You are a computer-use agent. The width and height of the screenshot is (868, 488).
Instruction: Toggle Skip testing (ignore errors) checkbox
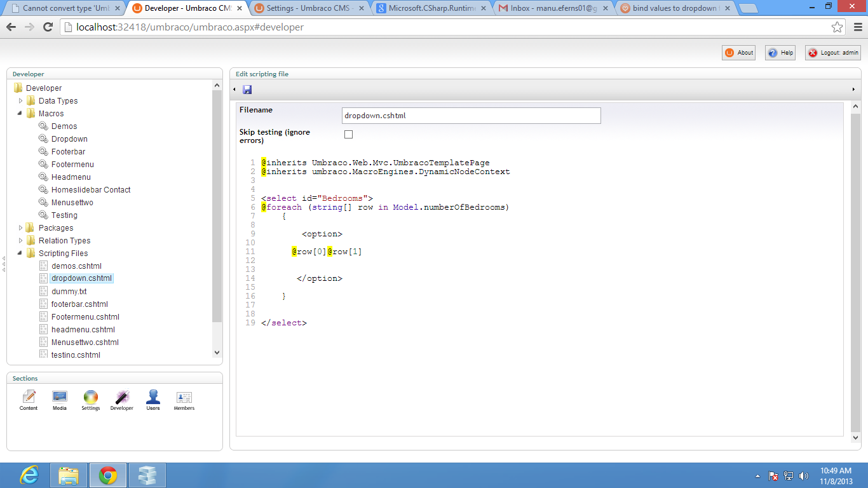pos(348,134)
